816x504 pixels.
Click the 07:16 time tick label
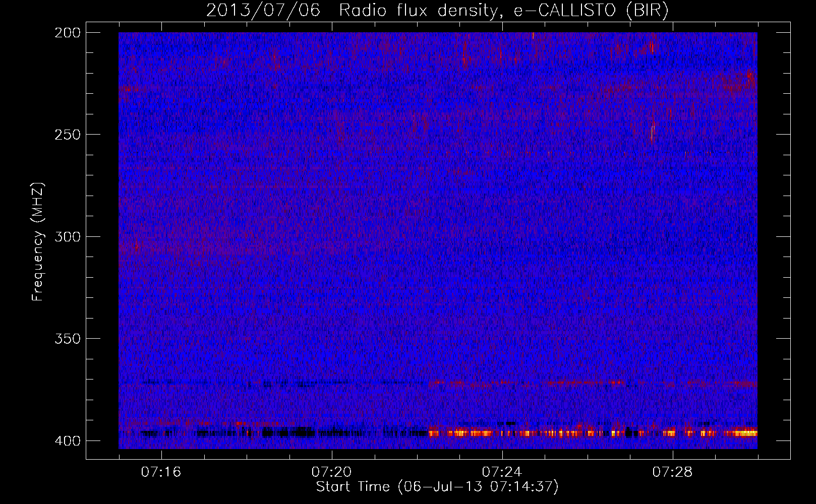pos(161,472)
